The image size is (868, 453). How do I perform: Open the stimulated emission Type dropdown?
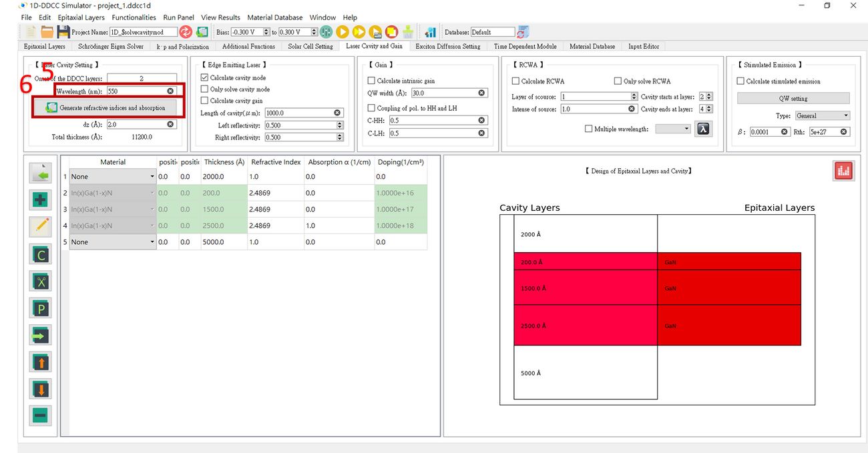[821, 116]
